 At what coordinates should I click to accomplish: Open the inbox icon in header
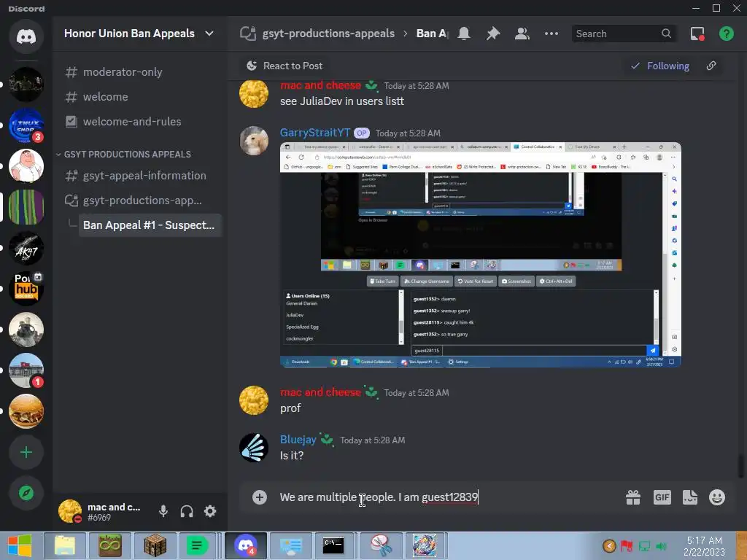(x=697, y=34)
